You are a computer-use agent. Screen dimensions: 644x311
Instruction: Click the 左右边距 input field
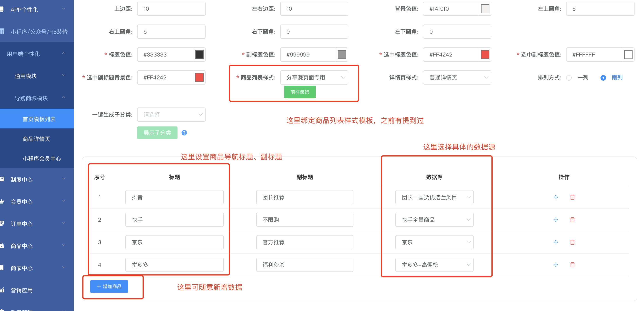[314, 9]
